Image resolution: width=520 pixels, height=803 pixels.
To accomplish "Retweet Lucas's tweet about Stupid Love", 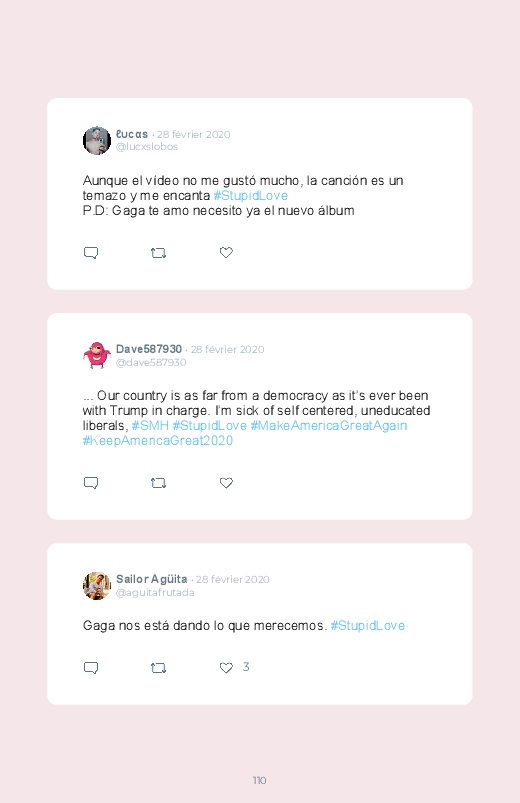I will coord(158,252).
